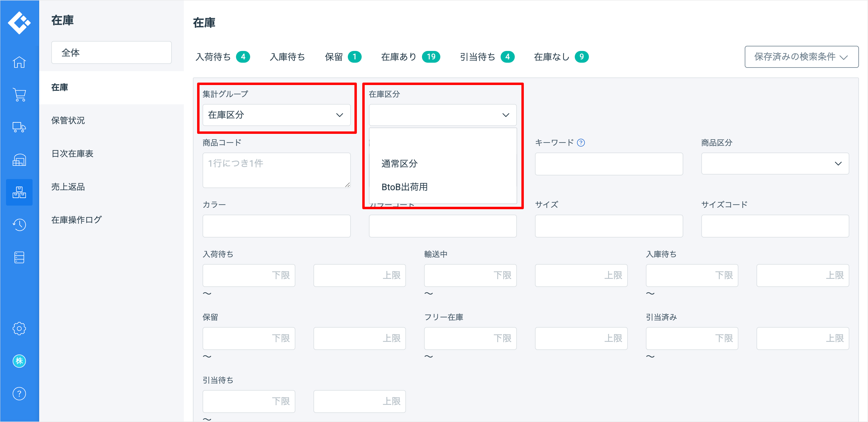Image resolution: width=868 pixels, height=422 pixels.
Task: Open the 商品区分 dropdown
Action: [775, 164]
